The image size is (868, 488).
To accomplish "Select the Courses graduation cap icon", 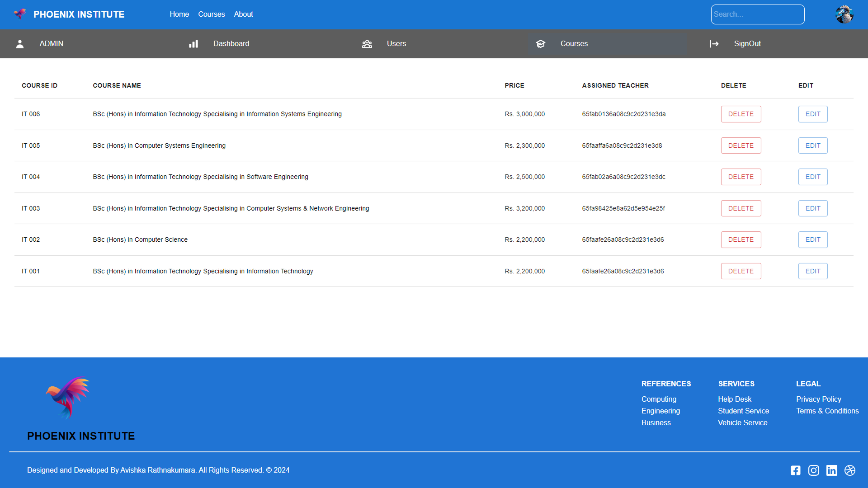I will point(541,44).
